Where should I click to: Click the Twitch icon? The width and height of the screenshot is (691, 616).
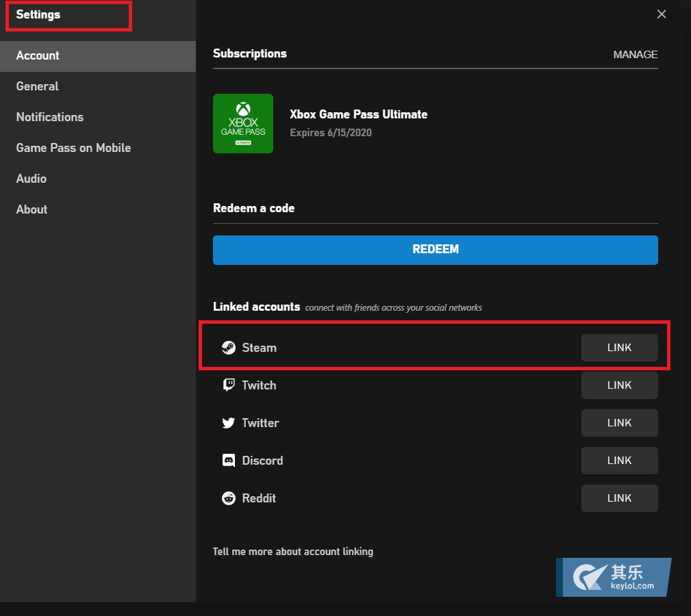click(x=229, y=385)
